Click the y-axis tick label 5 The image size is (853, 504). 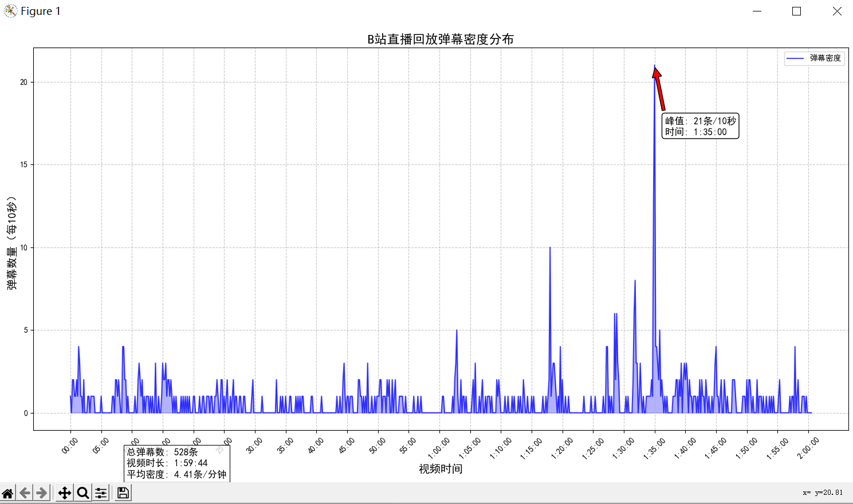click(25, 330)
